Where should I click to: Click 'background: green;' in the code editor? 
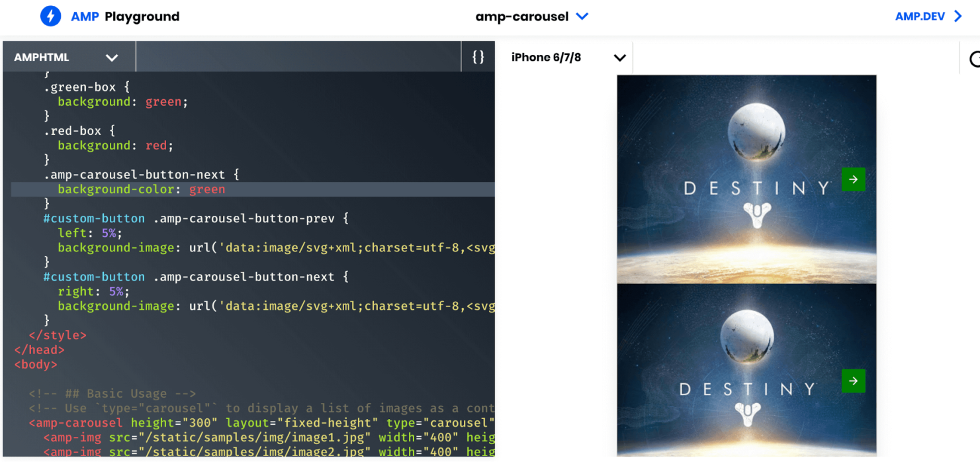123,101
